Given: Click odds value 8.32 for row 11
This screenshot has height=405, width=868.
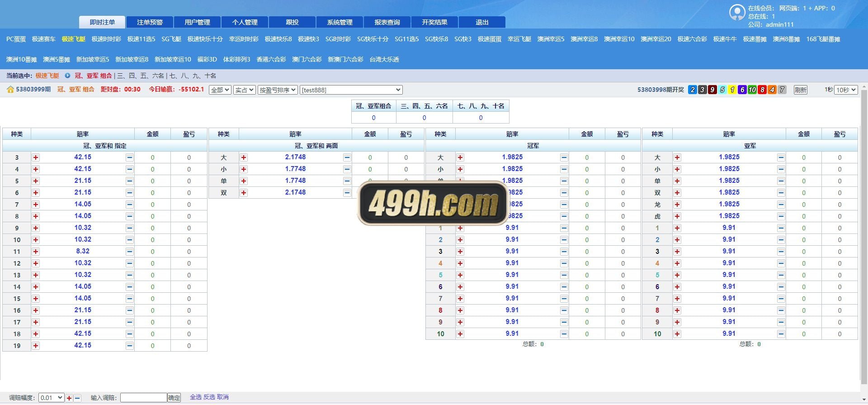Looking at the screenshot, I should point(83,251).
